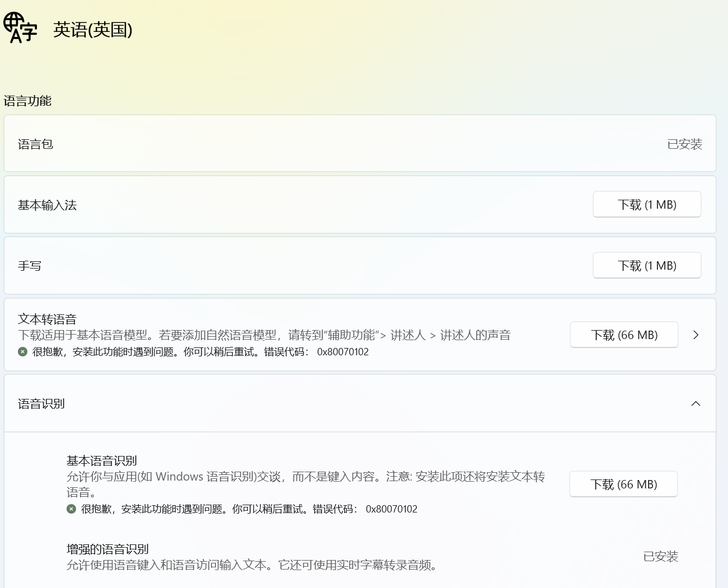The image size is (728, 588).
Task: Open the 文本转语音 details chevron
Action: click(x=696, y=335)
